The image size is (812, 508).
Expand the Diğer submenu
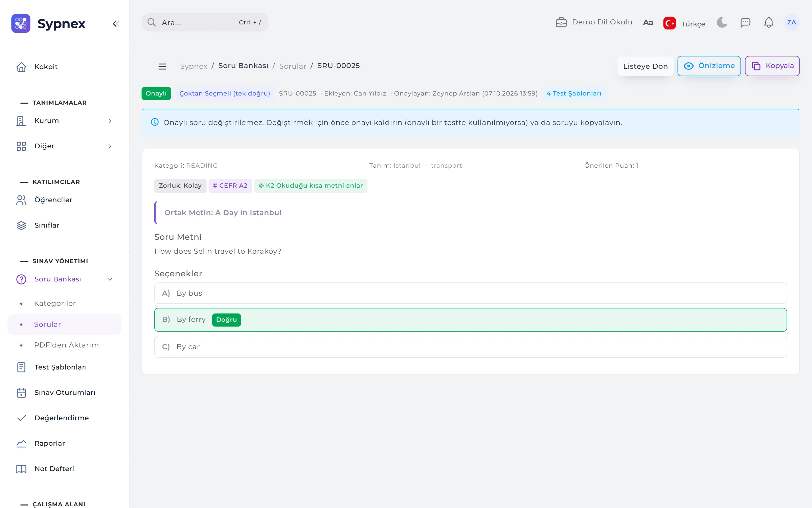64,146
